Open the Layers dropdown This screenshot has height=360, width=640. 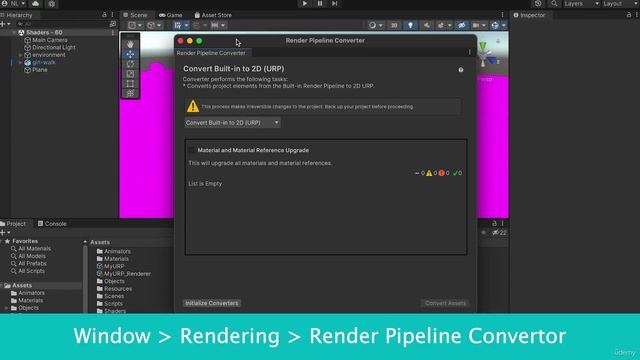pos(581,3)
